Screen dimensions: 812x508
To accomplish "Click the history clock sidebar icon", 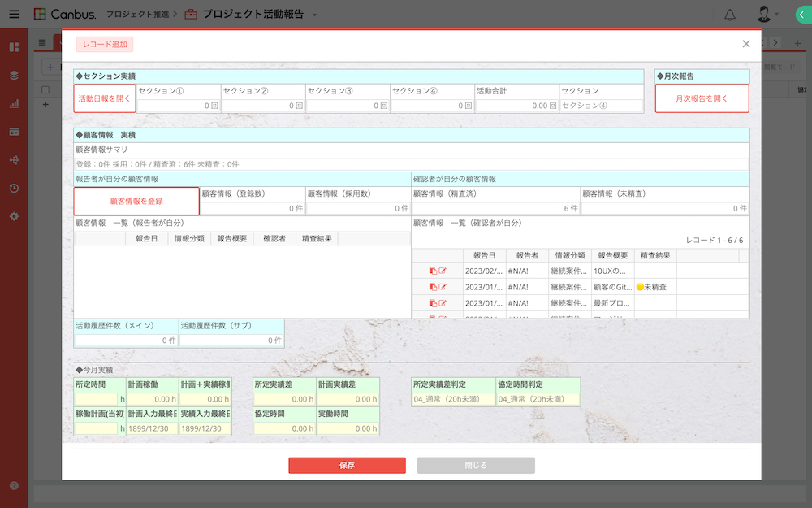I will point(14,188).
